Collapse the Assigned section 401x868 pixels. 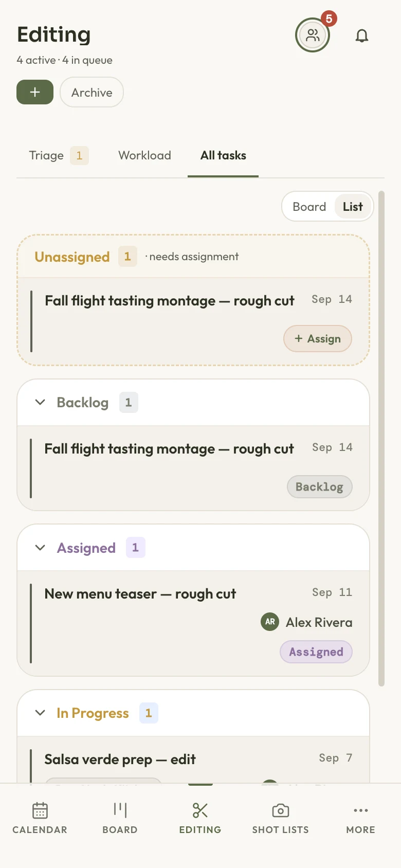[x=40, y=548]
